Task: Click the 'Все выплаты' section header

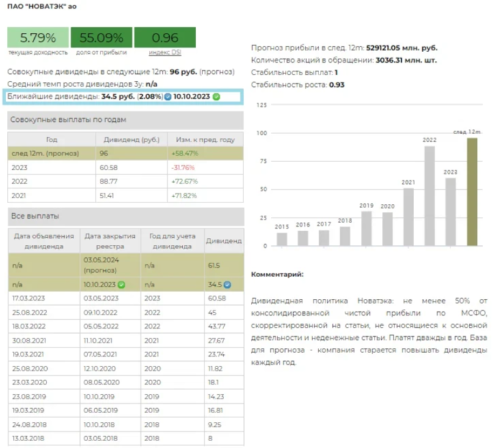Action: (x=125, y=216)
